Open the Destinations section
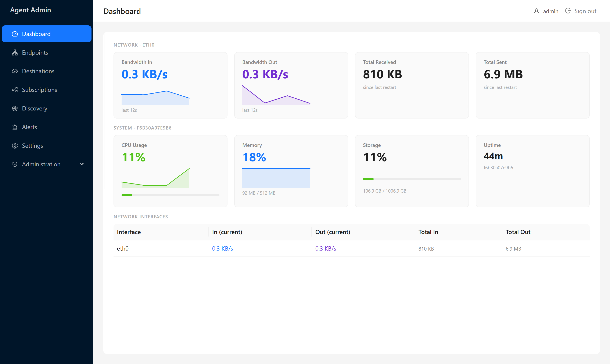 [47, 71]
